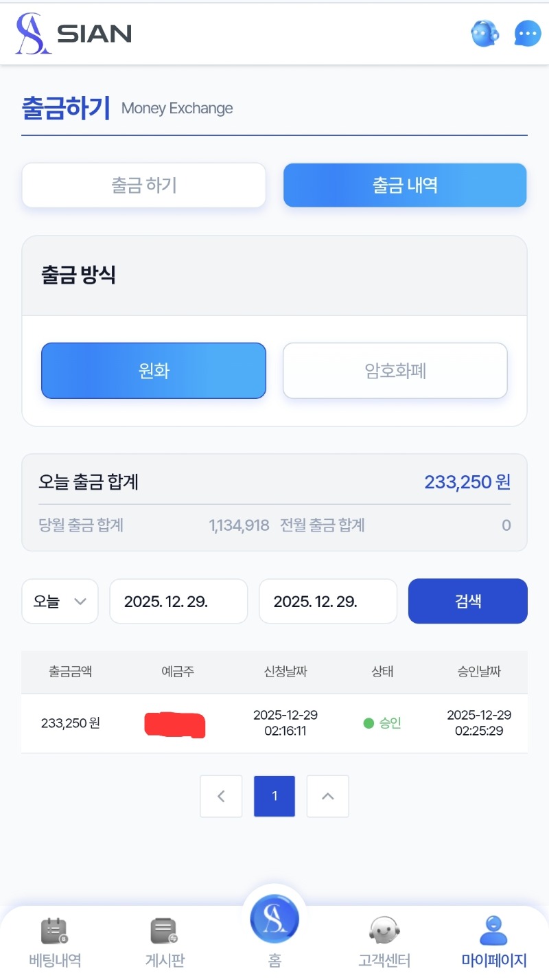Select page 1 in pagination
549x980 pixels.
(274, 797)
